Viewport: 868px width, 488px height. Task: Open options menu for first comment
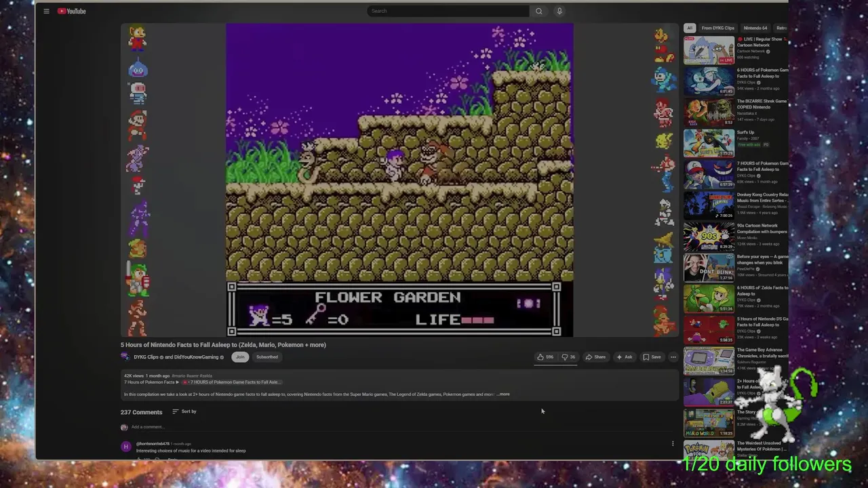(673, 444)
